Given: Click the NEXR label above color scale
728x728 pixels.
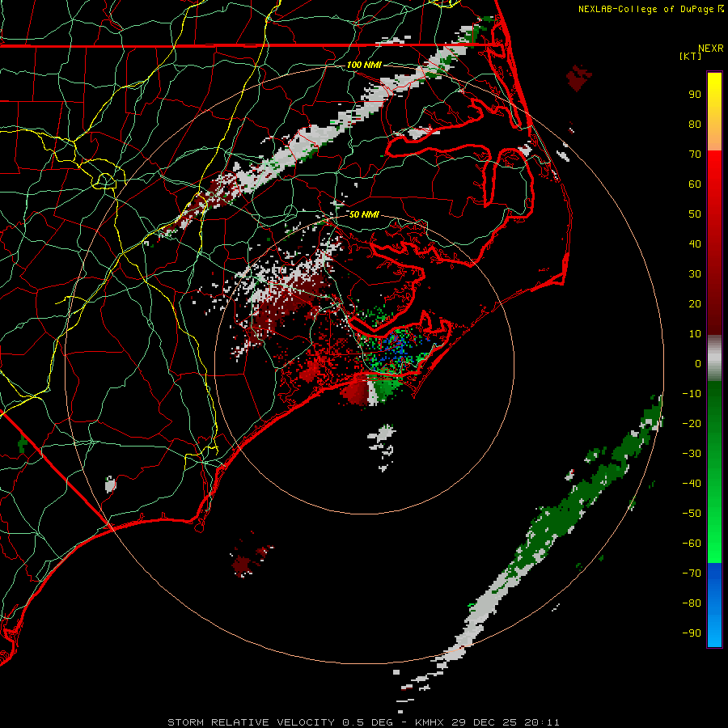Looking at the screenshot, I should click(710, 49).
